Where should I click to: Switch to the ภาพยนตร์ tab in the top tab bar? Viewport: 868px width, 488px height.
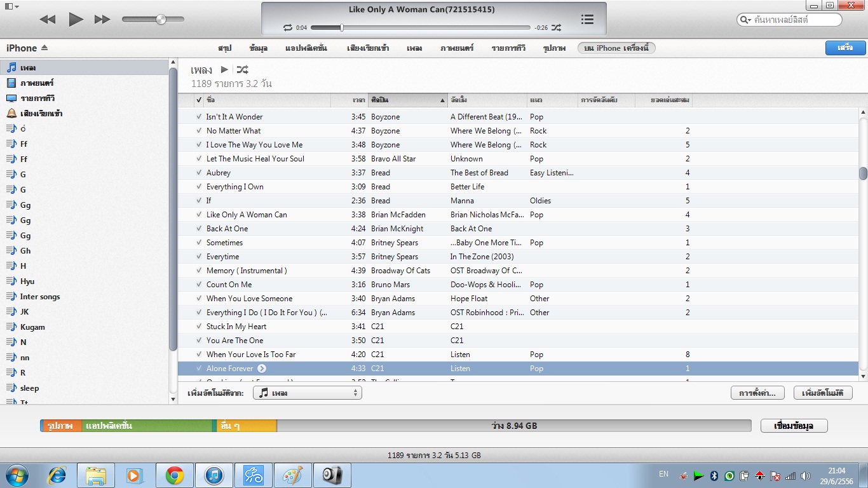(x=457, y=48)
